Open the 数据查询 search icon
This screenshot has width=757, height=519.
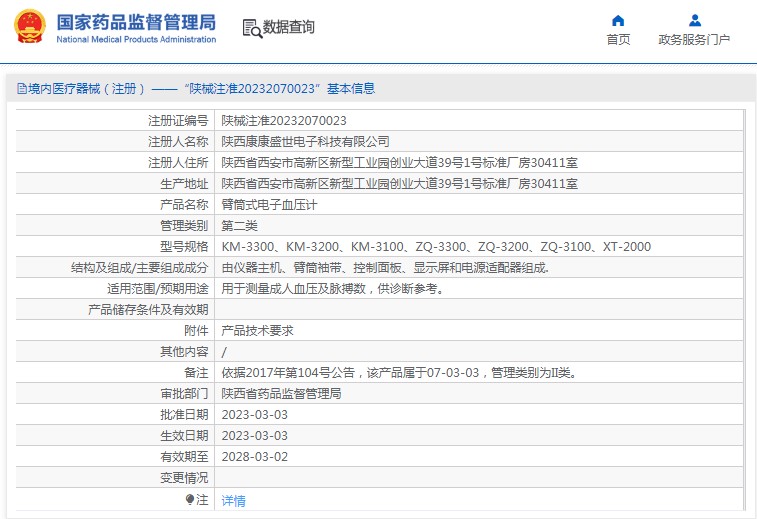[252, 28]
